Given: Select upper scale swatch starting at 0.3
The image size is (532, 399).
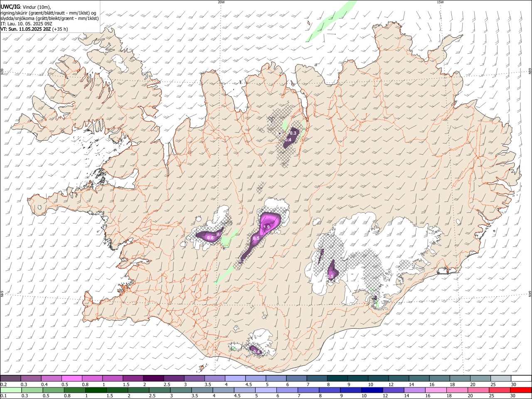Looking at the screenshot, I should click(31, 378).
